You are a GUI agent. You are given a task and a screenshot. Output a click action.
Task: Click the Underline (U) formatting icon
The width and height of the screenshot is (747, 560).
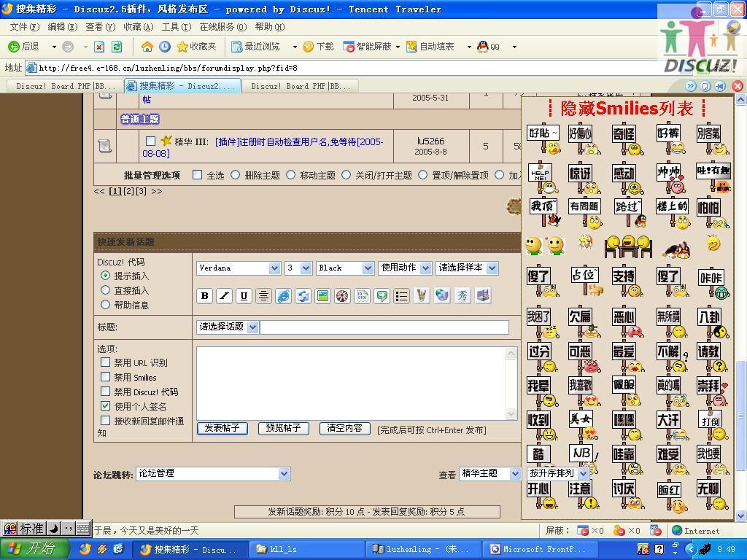coord(244,296)
